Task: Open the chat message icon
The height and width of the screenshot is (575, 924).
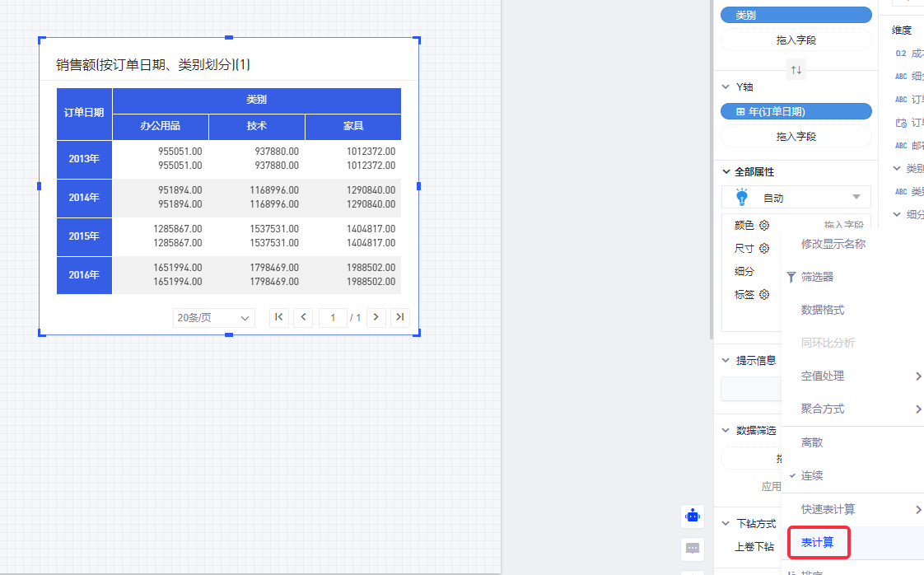Action: click(x=693, y=548)
